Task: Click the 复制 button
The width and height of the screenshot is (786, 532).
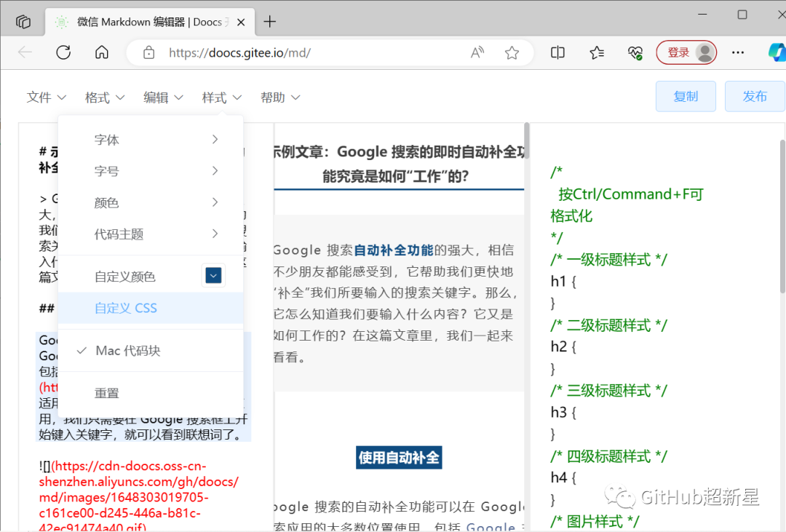Action: (686, 96)
